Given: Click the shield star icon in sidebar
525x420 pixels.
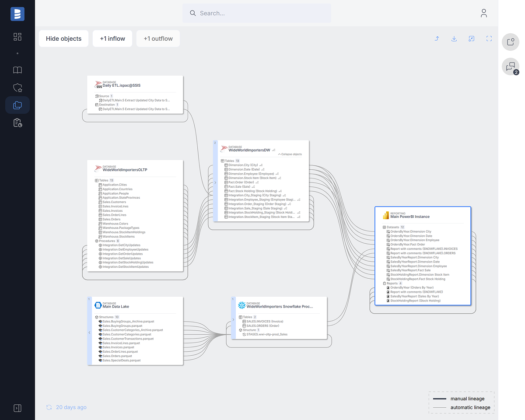Looking at the screenshot, I should coord(17,88).
